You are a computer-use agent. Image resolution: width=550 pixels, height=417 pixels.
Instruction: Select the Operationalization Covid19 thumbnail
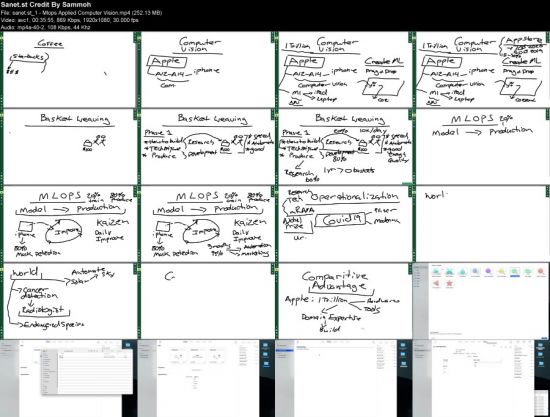click(x=344, y=224)
